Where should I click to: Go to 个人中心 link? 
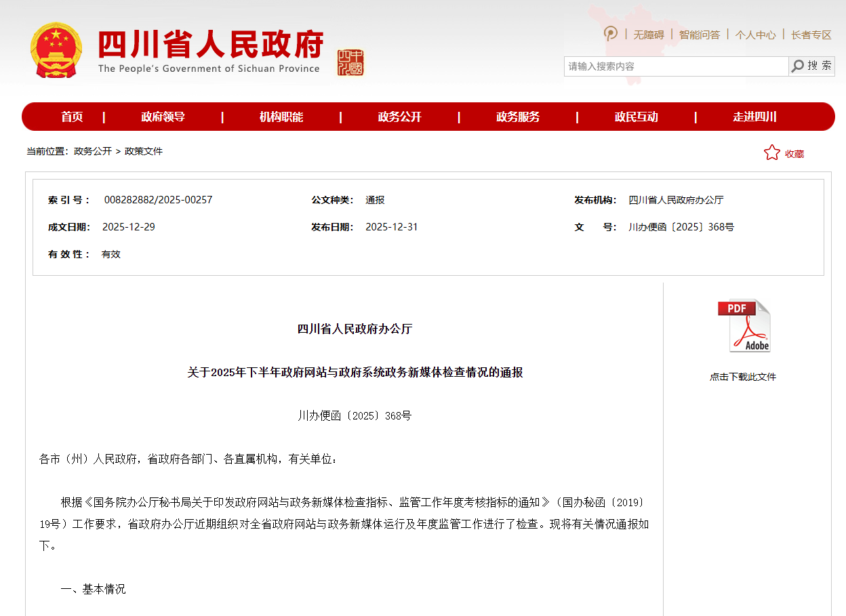click(755, 35)
